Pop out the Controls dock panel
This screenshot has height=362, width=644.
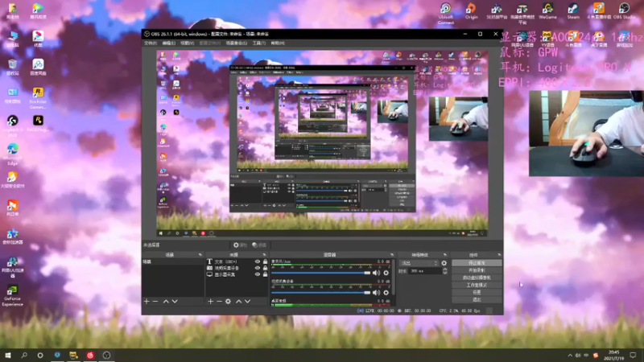click(x=499, y=255)
